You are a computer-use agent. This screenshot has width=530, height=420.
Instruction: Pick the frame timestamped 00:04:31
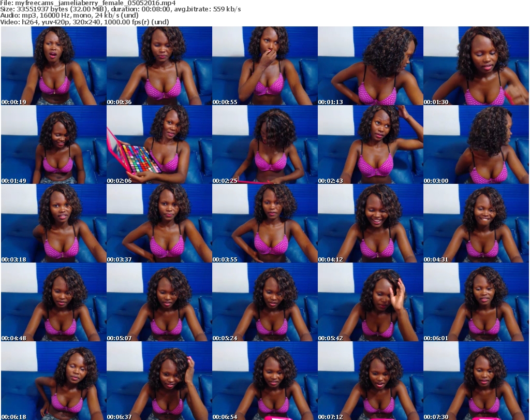476,224
